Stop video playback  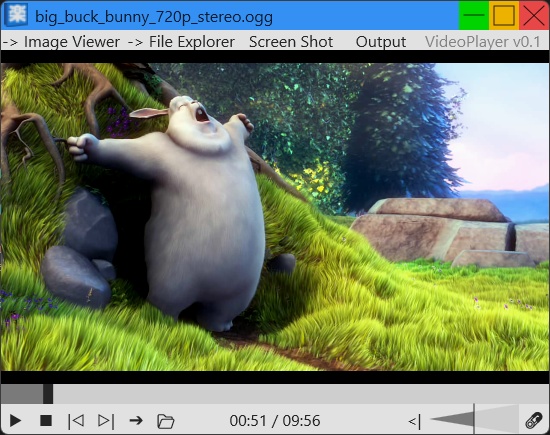click(46, 420)
